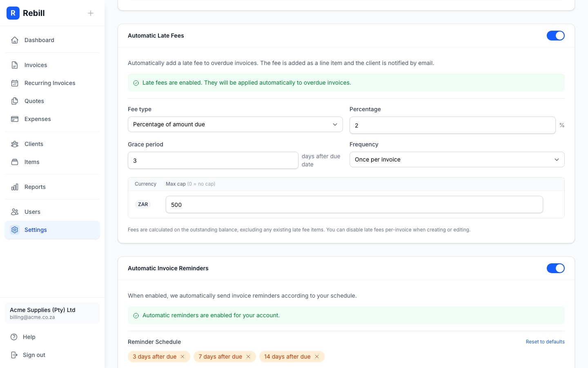Click the Rebill logo icon
This screenshot has height=368, width=588.
pos(13,13)
